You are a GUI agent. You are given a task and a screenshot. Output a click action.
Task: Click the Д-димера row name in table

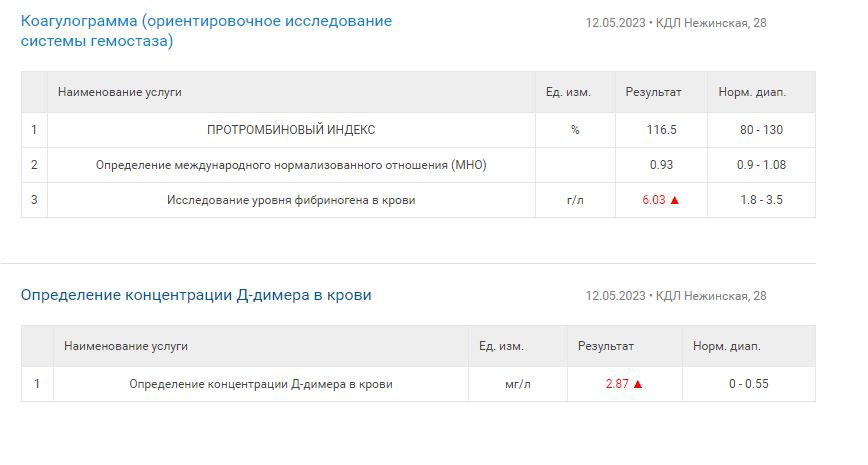[x=261, y=384]
